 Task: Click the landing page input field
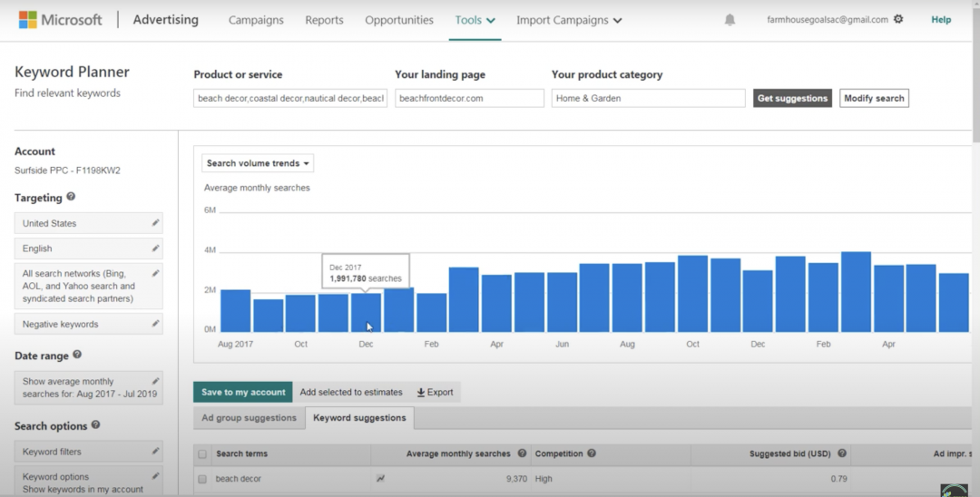469,98
